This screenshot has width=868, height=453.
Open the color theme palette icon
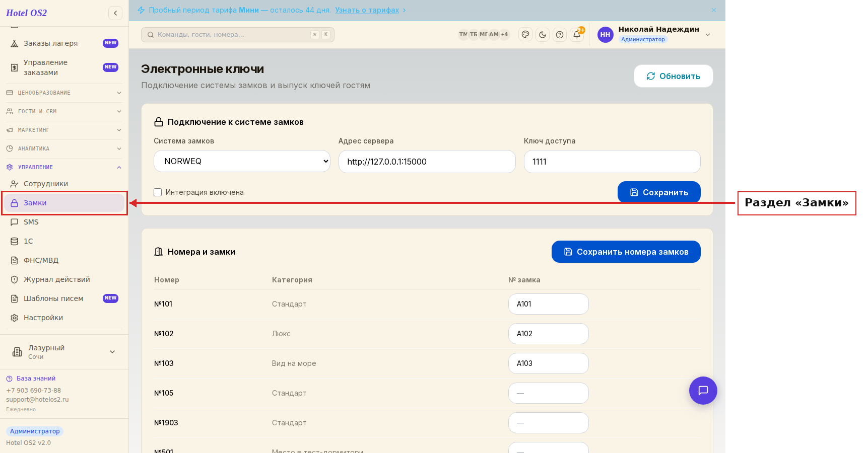click(525, 35)
